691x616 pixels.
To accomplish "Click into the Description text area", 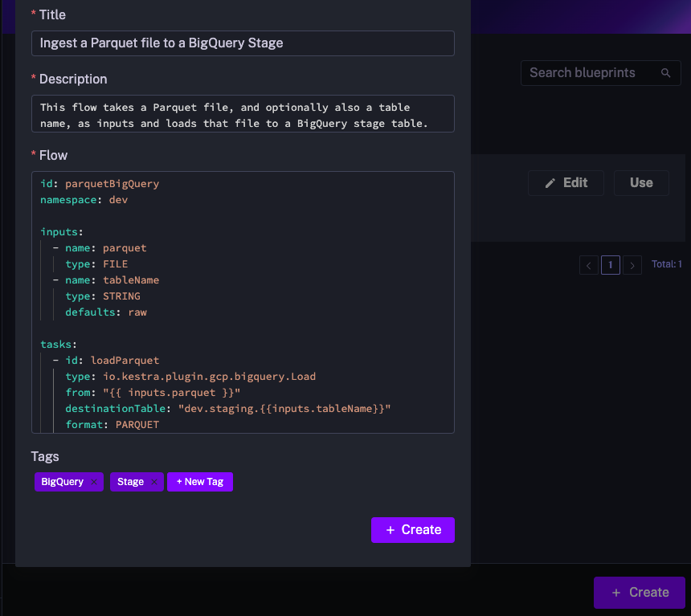I will [243, 114].
